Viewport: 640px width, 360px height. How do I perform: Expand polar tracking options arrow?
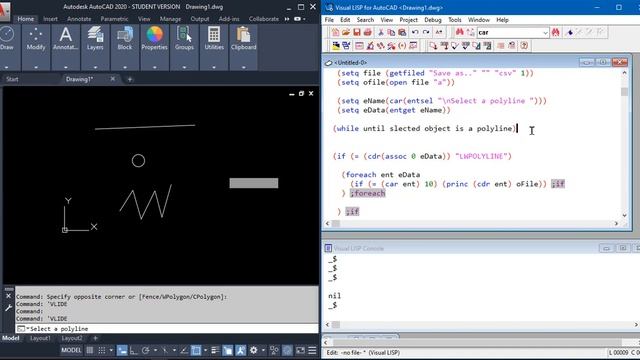coord(155,350)
